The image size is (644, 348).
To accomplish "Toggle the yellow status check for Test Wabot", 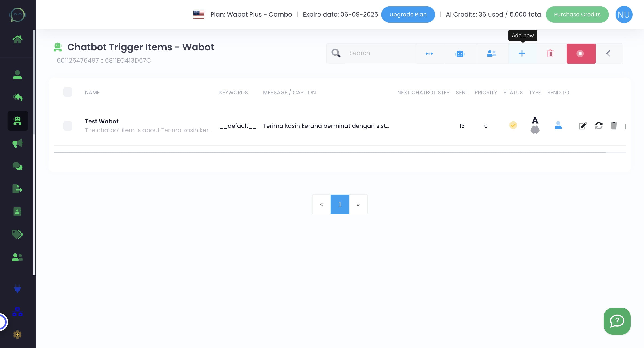I will (x=513, y=125).
